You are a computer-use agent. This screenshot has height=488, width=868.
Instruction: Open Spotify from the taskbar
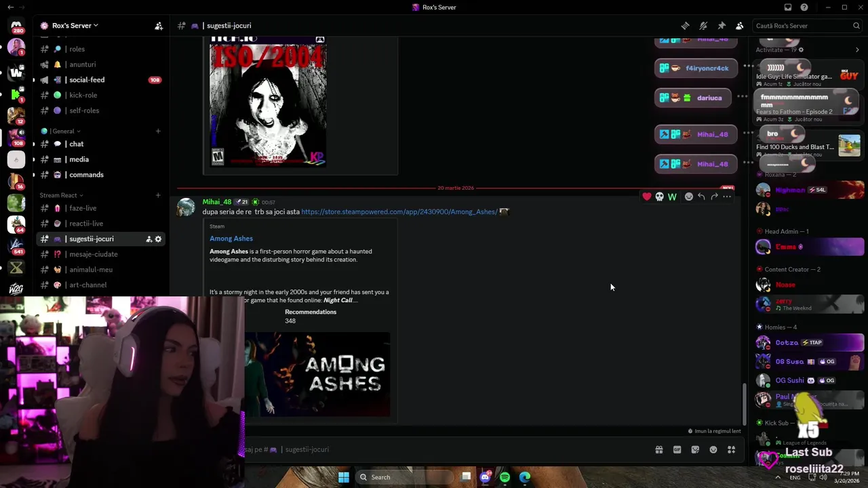[505, 477]
